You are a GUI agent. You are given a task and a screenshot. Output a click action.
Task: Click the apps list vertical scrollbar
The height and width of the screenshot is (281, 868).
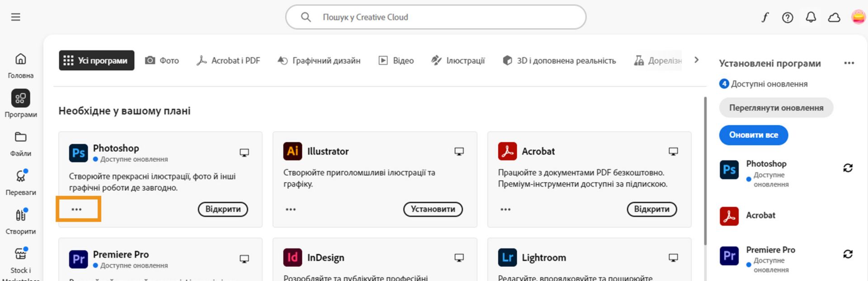click(x=705, y=171)
